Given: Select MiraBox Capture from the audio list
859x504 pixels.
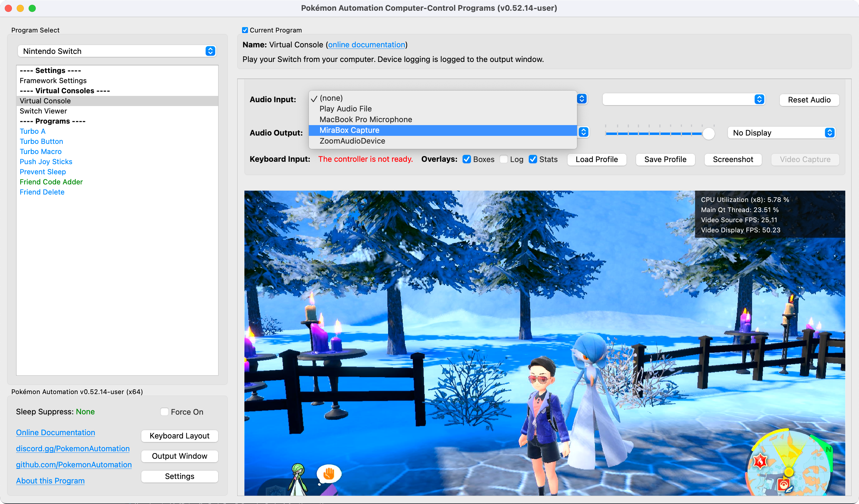Looking at the screenshot, I should coord(349,130).
